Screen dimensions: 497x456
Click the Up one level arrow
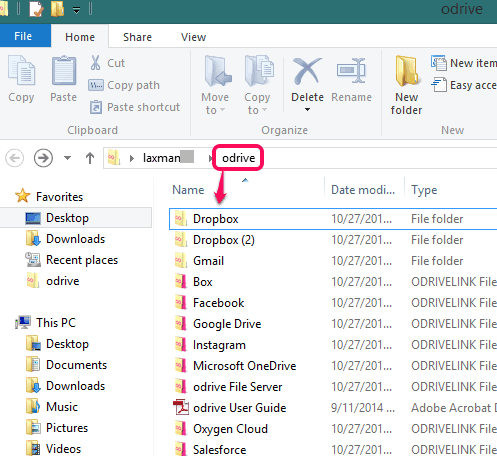coord(90,158)
